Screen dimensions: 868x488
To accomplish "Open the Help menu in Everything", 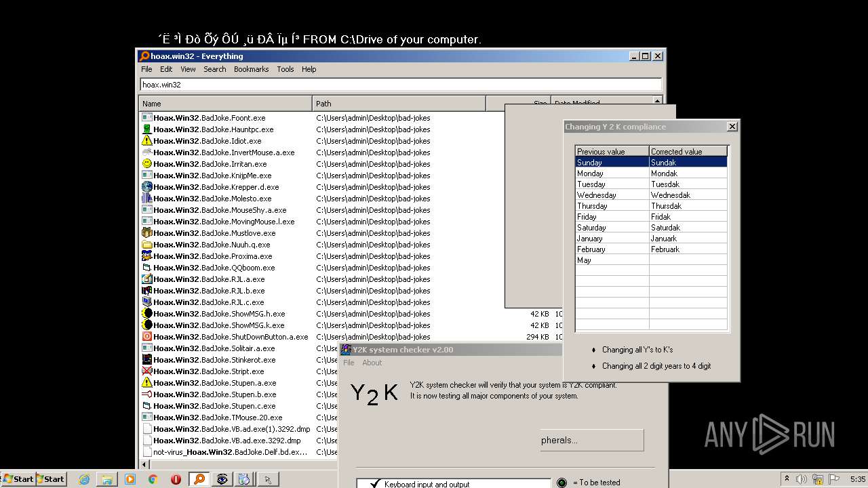I will click(x=309, y=69).
